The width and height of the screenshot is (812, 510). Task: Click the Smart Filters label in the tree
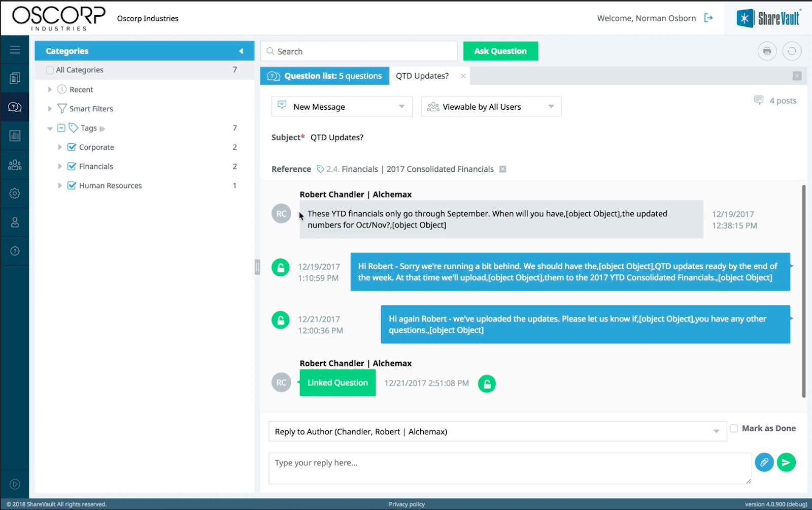[91, 109]
